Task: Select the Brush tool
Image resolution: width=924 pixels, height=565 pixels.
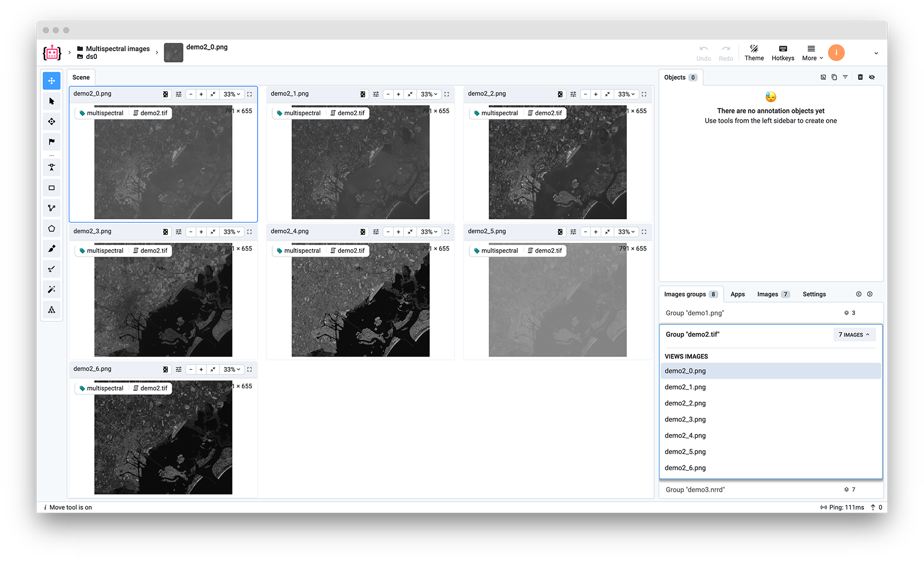Action: [52, 249]
